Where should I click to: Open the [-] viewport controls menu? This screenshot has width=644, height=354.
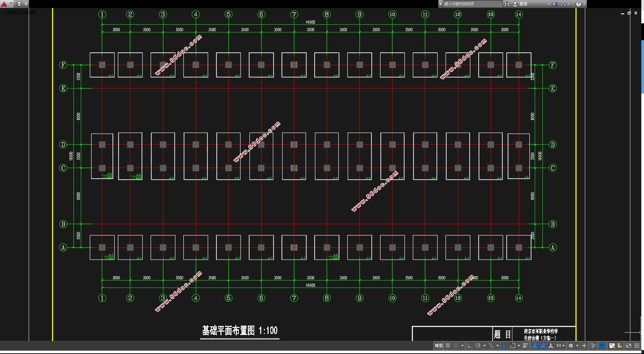3,12
